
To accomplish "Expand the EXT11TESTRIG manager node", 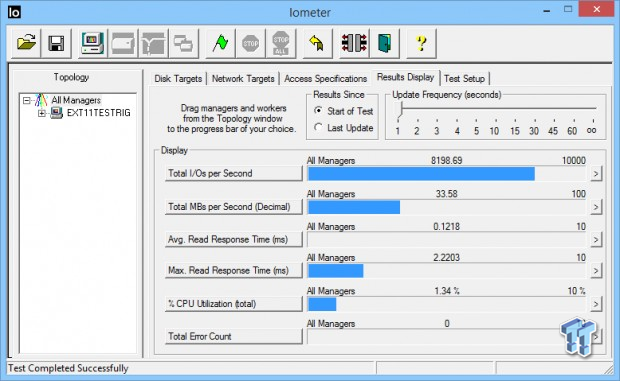I will (42, 113).
